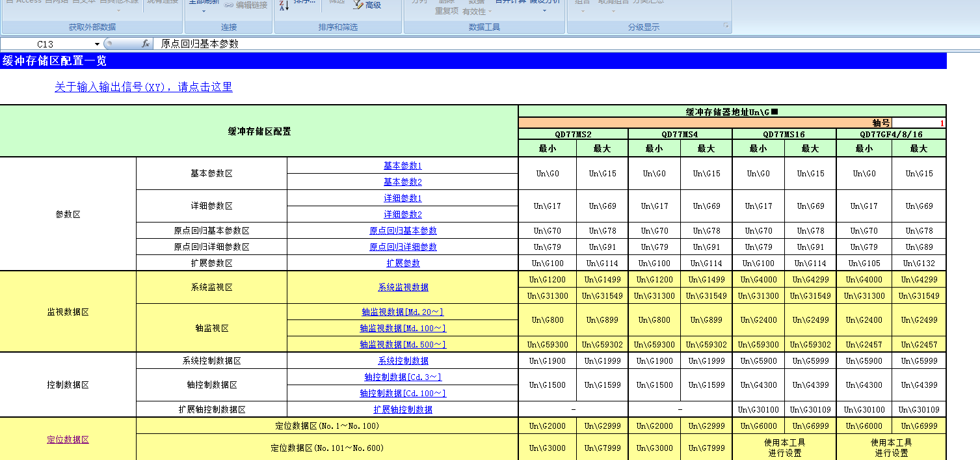This screenshot has height=460, width=980.
Task: Click in the Name Box showing C13
Action: (46, 44)
